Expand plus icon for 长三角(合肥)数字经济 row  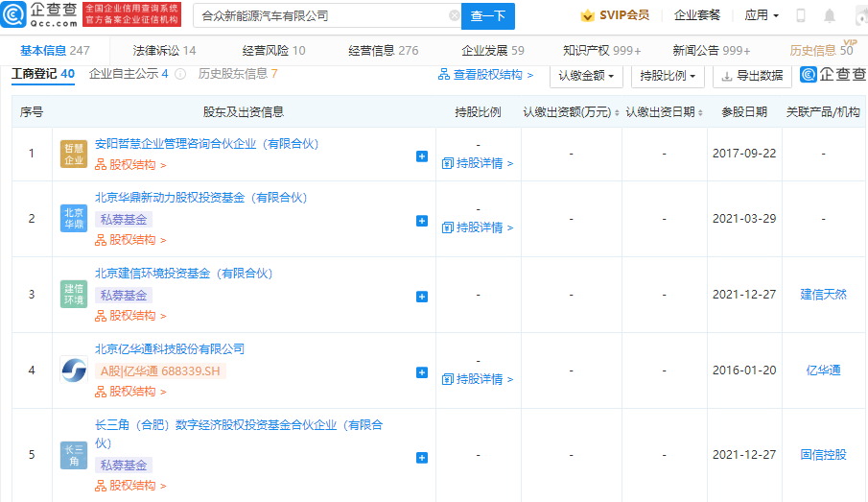422,458
